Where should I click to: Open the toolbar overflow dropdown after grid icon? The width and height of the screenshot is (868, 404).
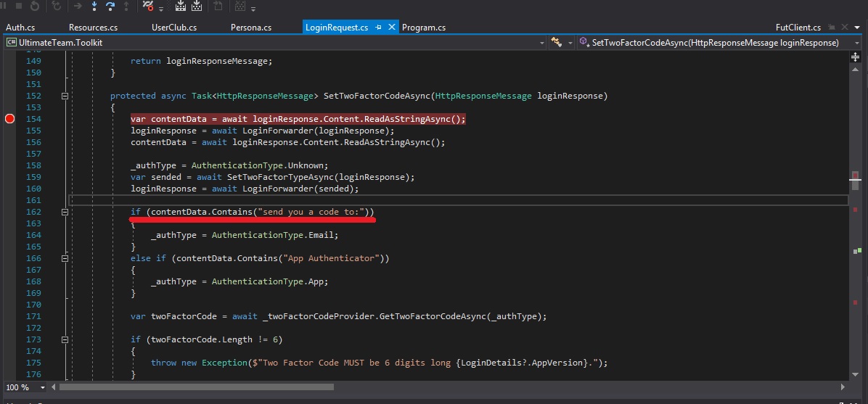pos(253,9)
